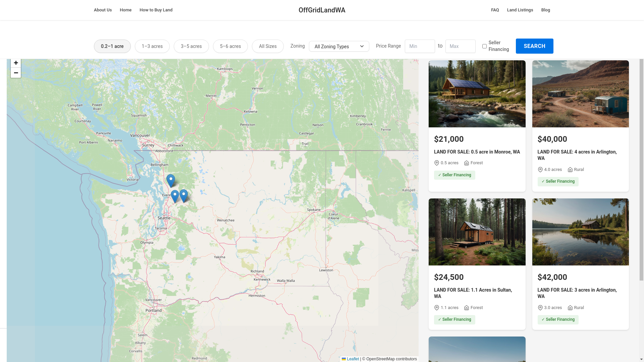Screen dimensions: 644x362
Task: Click the Seattle label on the map
Action: [164, 218]
